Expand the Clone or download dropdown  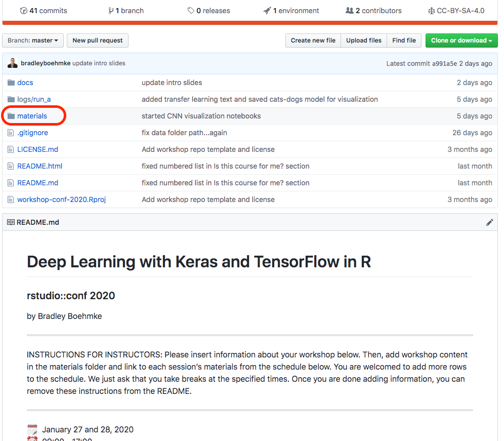click(x=461, y=41)
